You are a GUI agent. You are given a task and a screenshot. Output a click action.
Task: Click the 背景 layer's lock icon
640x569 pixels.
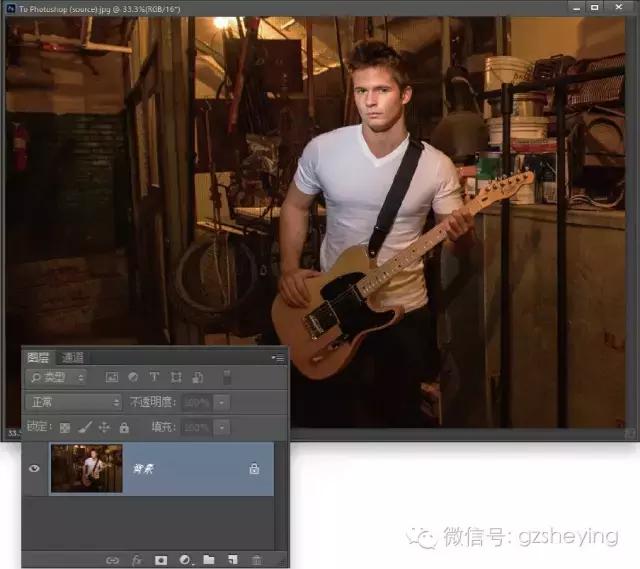point(254,469)
